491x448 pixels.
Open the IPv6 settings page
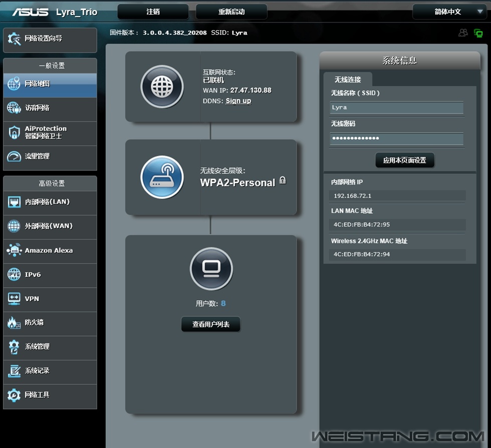pos(50,274)
